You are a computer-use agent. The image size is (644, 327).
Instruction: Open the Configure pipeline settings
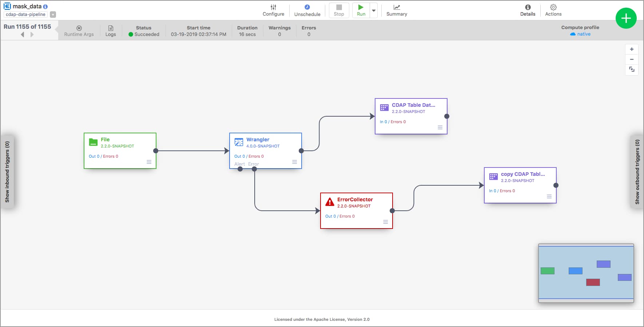273,10
